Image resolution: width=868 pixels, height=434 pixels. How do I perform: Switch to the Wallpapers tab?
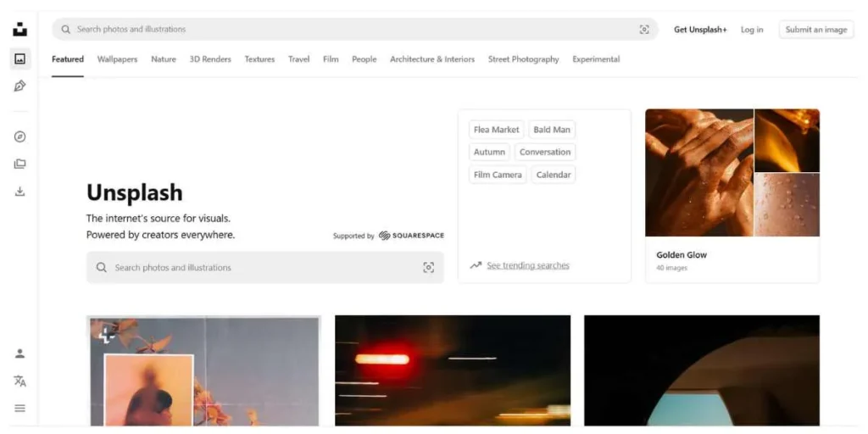pos(117,59)
